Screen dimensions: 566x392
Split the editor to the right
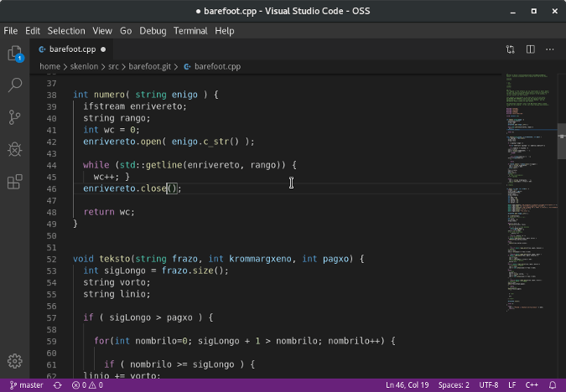[530, 49]
